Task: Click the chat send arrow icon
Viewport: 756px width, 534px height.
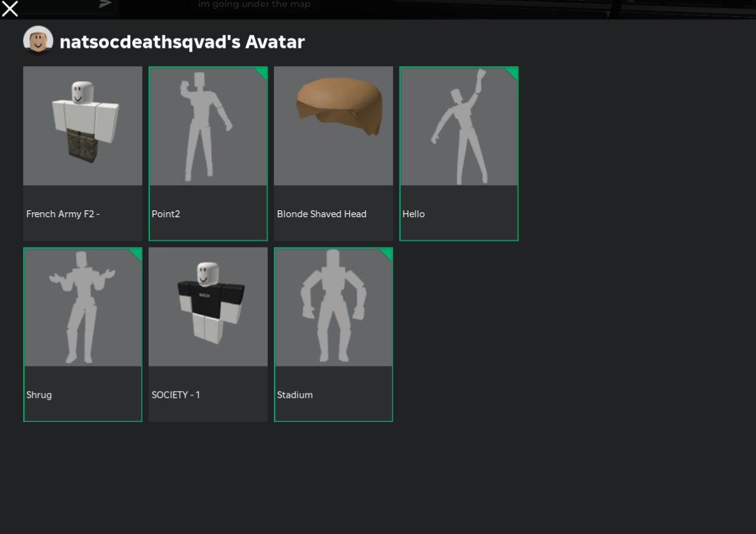Action: point(105,4)
